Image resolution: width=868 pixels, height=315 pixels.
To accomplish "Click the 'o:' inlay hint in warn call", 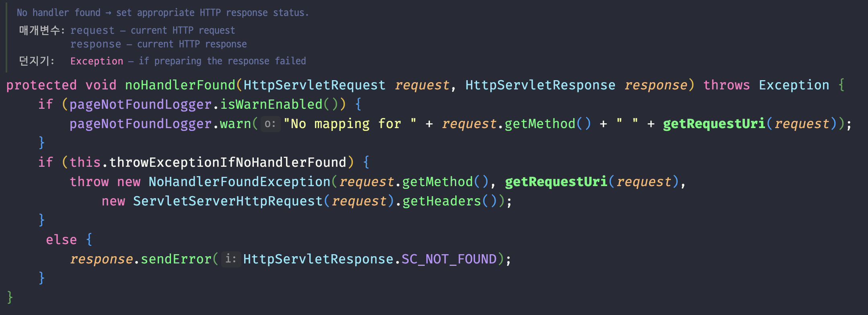I will [x=270, y=124].
